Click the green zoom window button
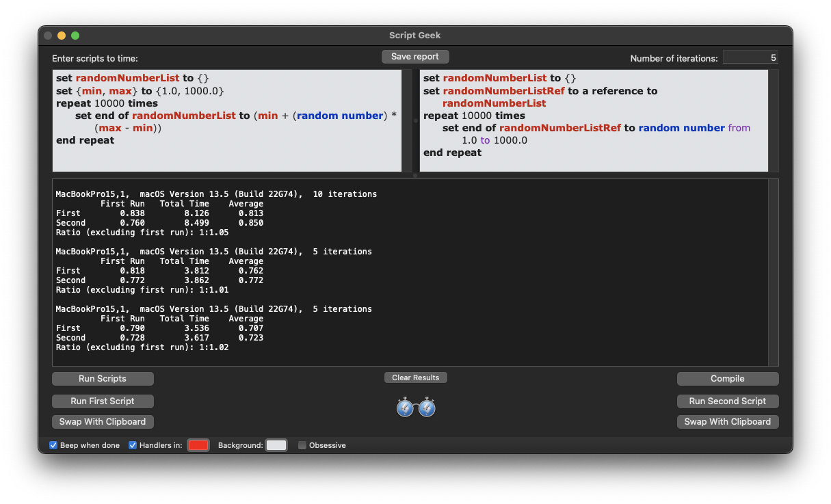Viewport: 831px width, 504px height. (x=75, y=36)
